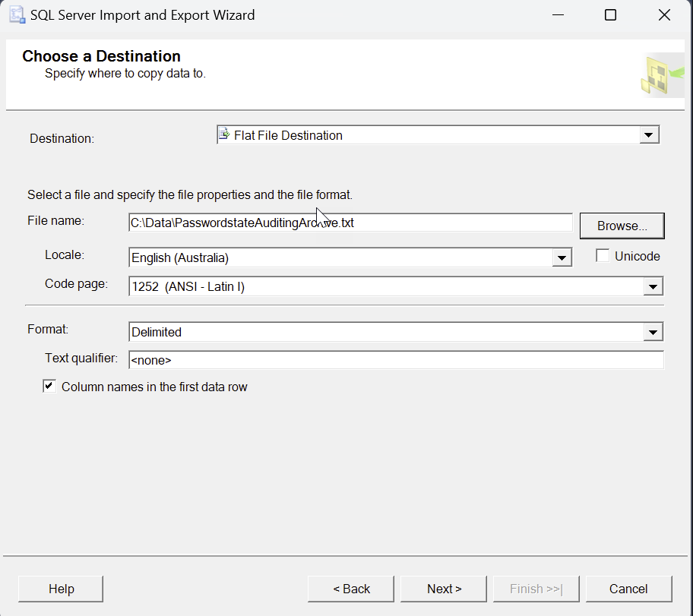Click the Text qualifier field
Screen dimensions: 693x616
pos(396,360)
